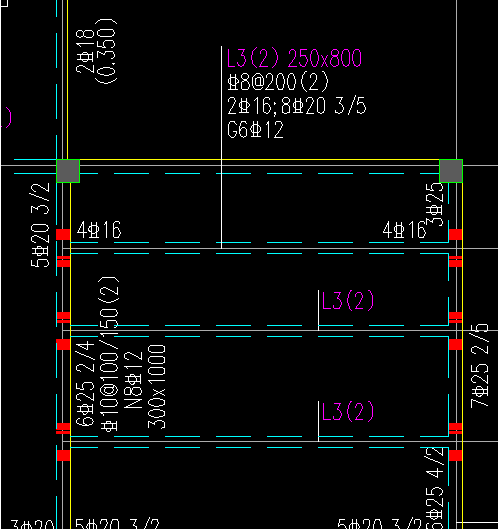498x529 pixels.
Task: Select the vertical 5⌀20 3/2 annotation
Action: pos(40,225)
